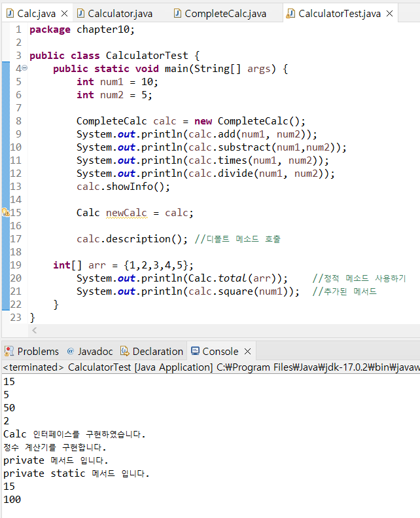Switch to the Calc.java editor tab
Viewport: 420px width, 518px height.
36,14
